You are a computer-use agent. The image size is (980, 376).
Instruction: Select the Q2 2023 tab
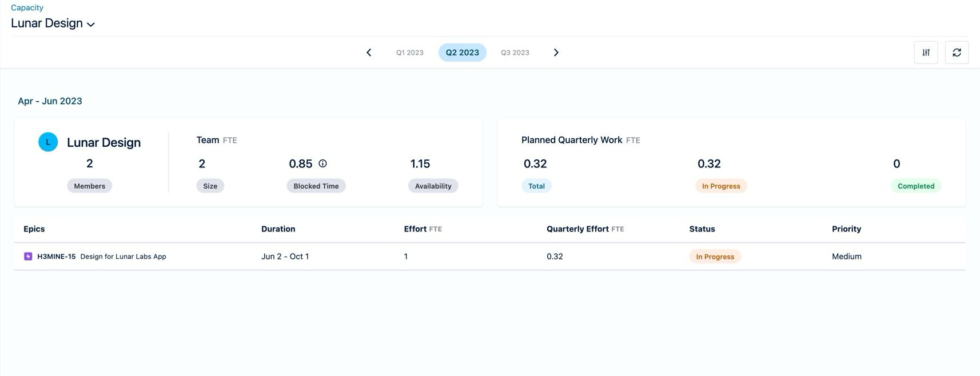[462, 53]
